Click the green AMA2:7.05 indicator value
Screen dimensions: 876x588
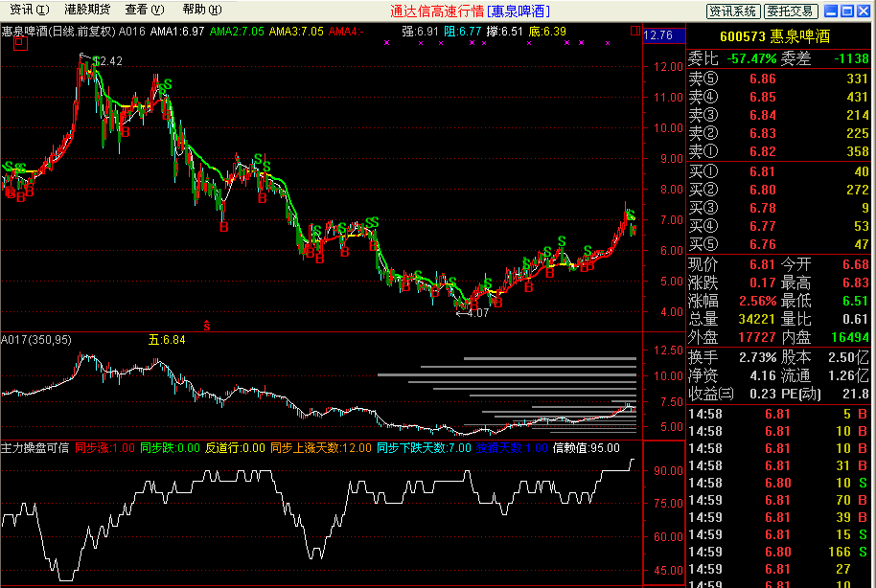pos(237,32)
